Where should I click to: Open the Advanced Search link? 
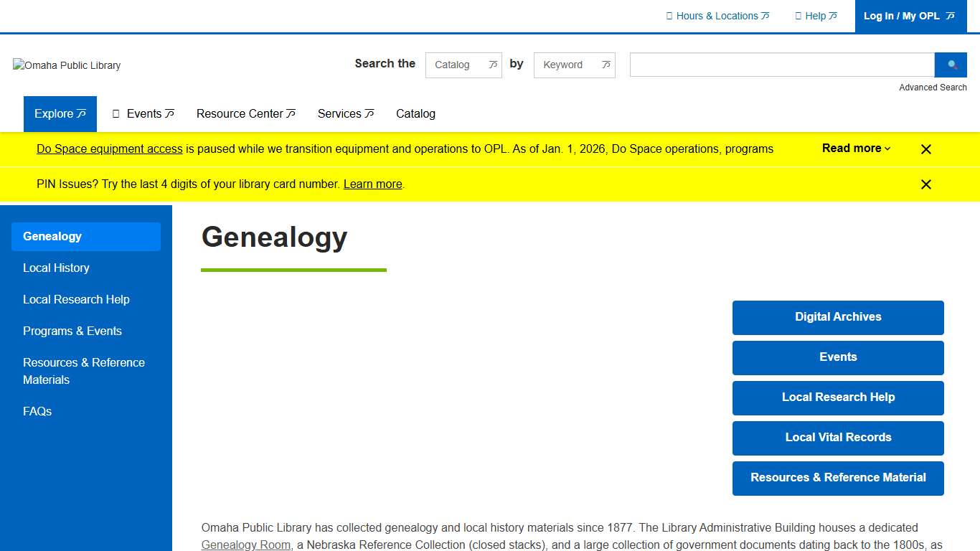coord(933,87)
